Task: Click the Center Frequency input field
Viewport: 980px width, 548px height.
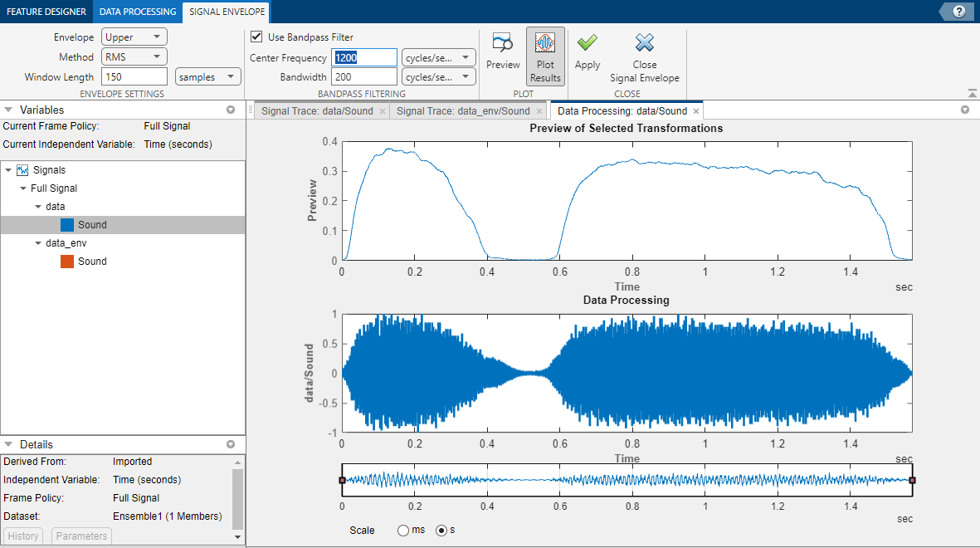Action: [x=363, y=57]
